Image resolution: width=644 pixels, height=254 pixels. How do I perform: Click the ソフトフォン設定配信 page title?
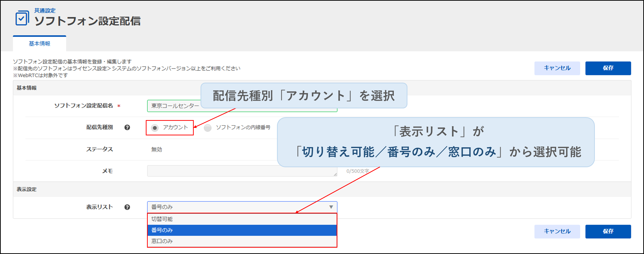[87, 21]
